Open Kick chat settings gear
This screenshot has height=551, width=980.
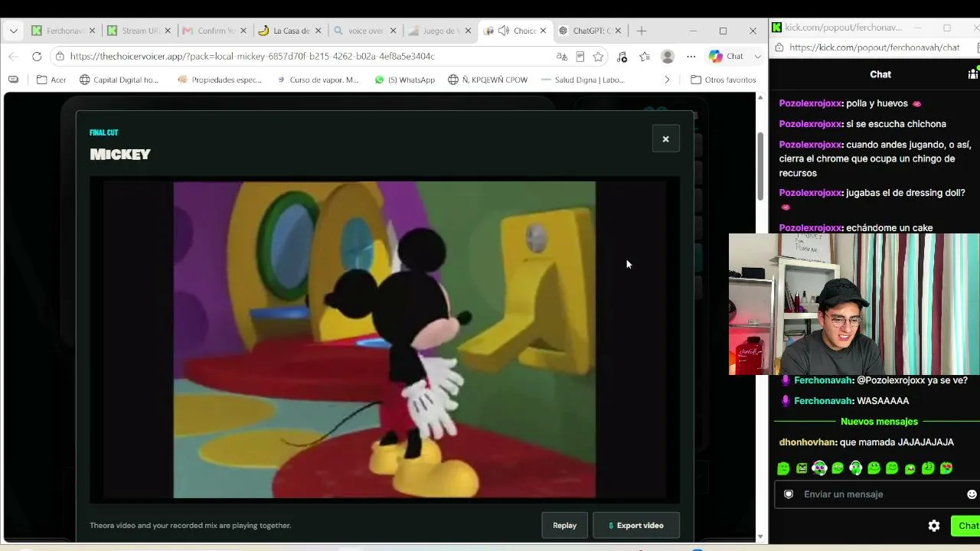coord(934,526)
